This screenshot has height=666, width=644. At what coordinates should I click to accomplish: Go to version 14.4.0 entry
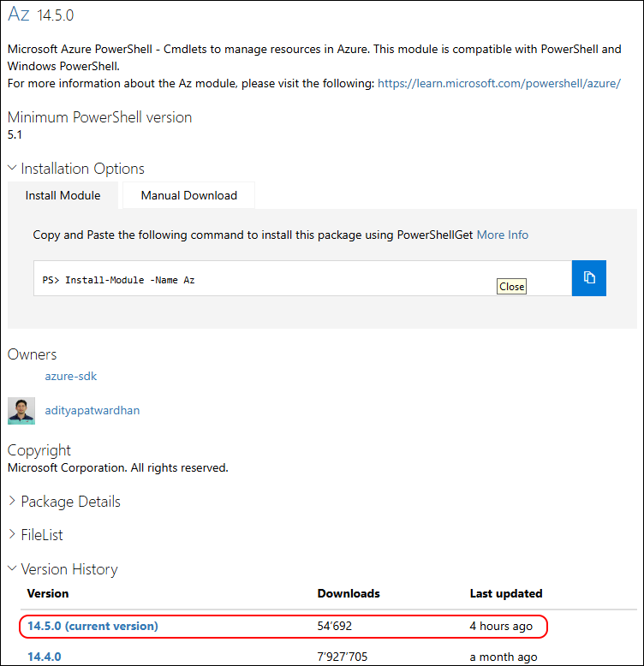point(45,657)
